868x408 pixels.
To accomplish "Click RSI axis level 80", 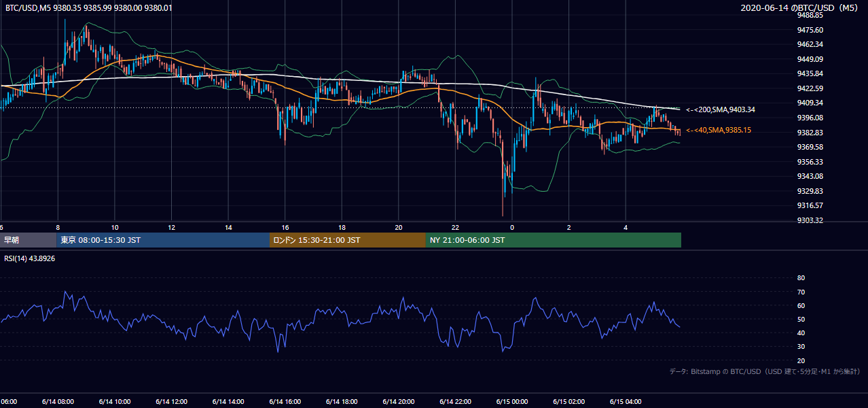I will (x=801, y=278).
